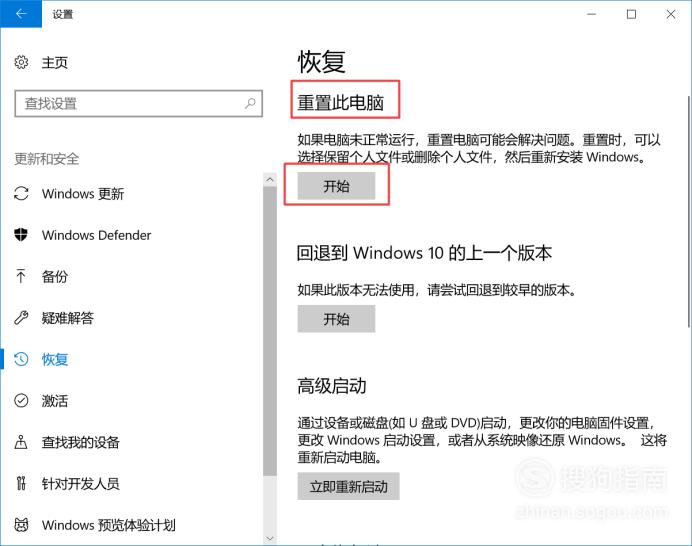
Task: Open Windows 更新 settings
Action: [x=83, y=194]
